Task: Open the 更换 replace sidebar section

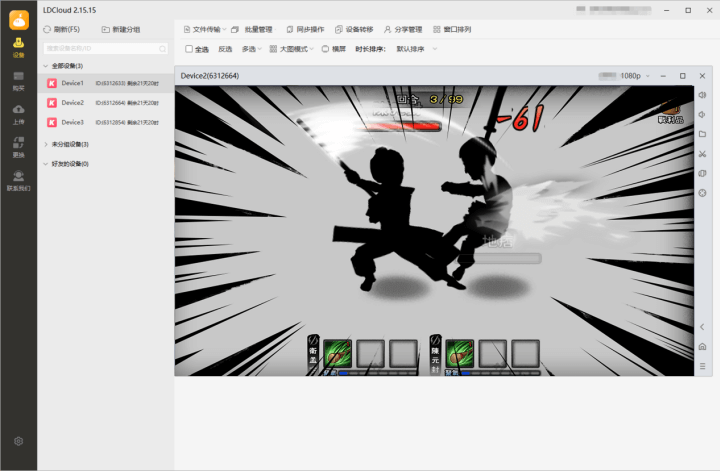Action: [18, 147]
